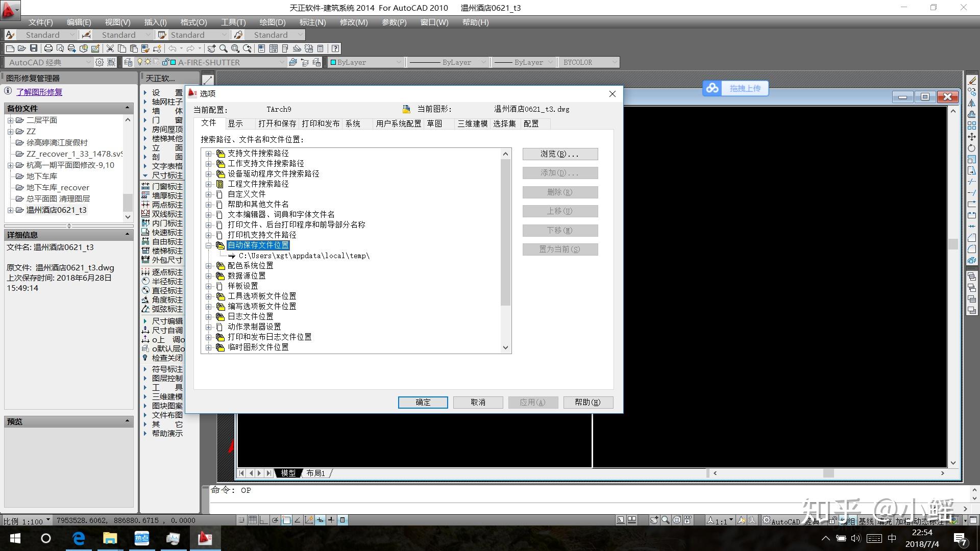Expand the 温州酒店0621_t3 backup file node
Viewport: 980px width, 551px height.
point(10,210)
